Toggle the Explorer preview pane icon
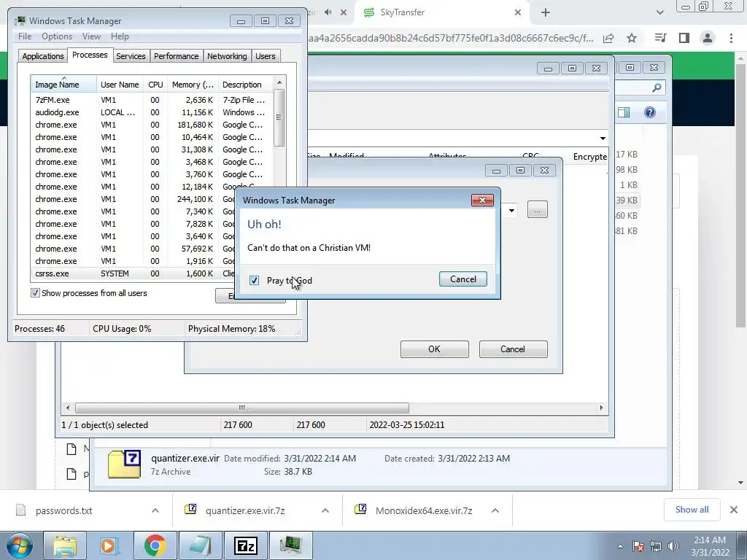Viewport: 747px width, 560px height. point(624,112)
